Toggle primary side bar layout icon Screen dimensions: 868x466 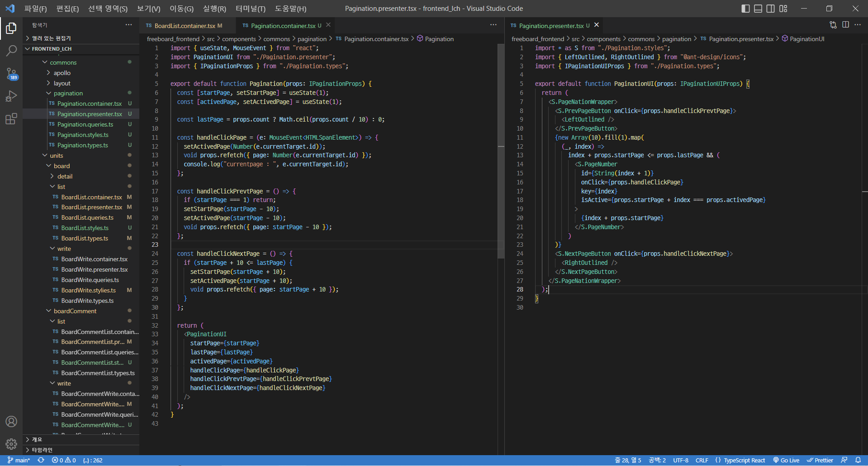click(x=745, y=9)
